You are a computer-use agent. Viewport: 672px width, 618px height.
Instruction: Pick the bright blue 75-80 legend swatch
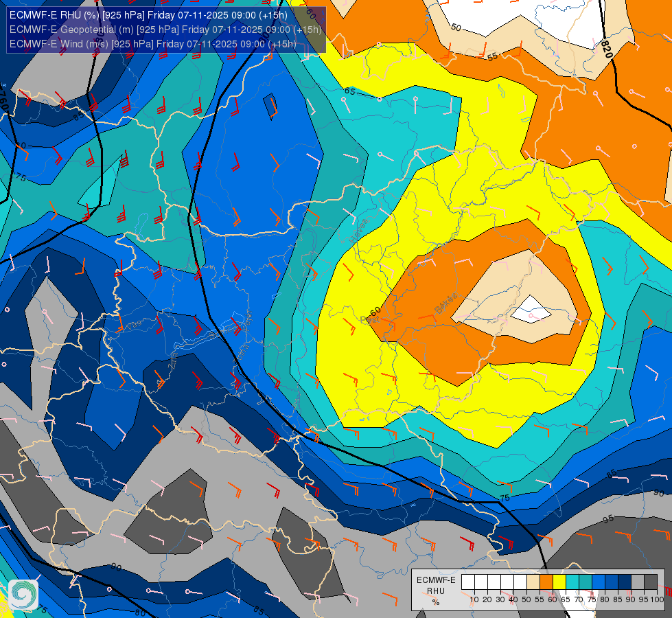(599, 582)
